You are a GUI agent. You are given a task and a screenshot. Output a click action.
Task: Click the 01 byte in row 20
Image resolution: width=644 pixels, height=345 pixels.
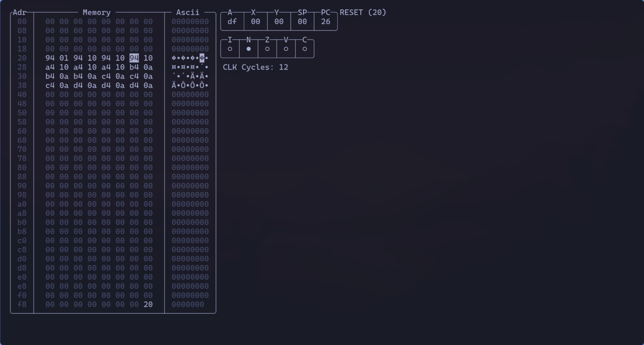tap(64, 58)
